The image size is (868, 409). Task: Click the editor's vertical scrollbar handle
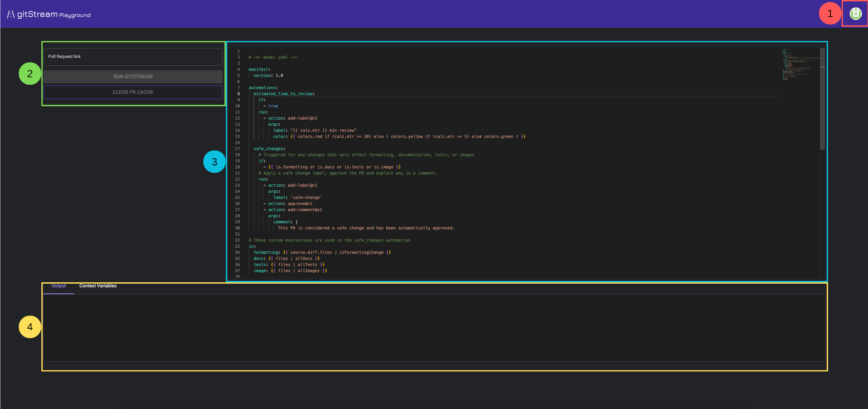(822, 98)
